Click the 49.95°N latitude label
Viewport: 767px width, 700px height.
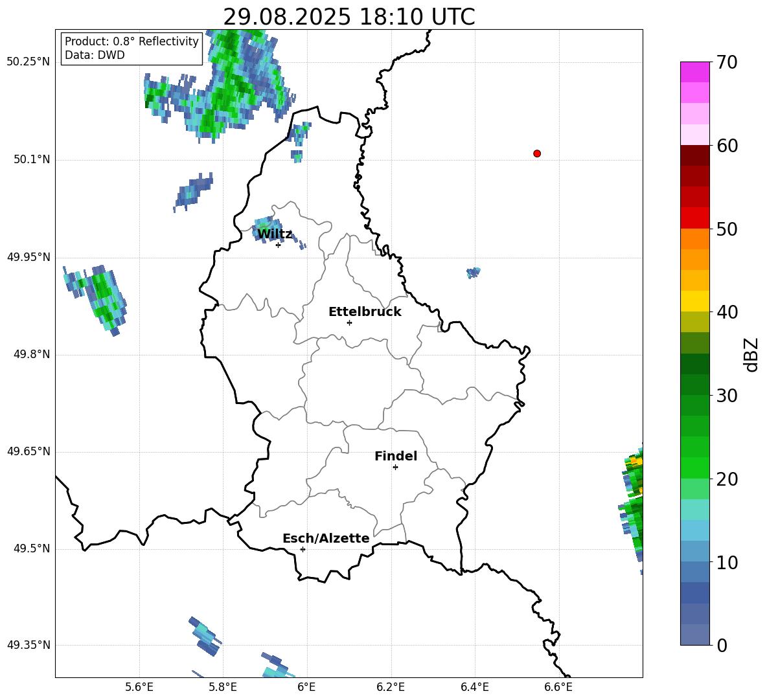[x=29, y=257]
